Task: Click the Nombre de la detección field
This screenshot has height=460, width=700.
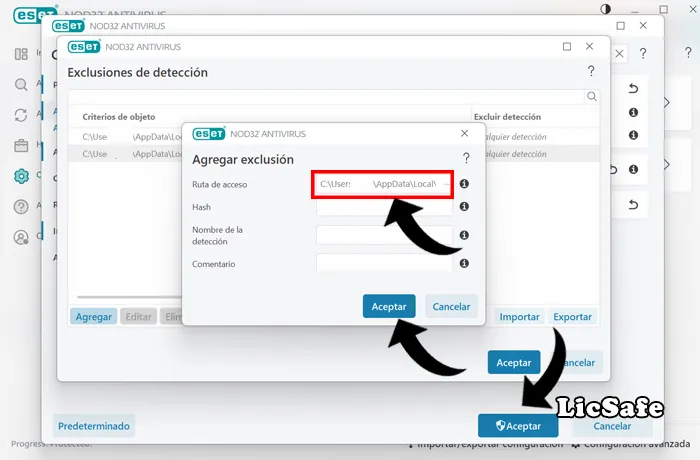Action: (384, 235)
